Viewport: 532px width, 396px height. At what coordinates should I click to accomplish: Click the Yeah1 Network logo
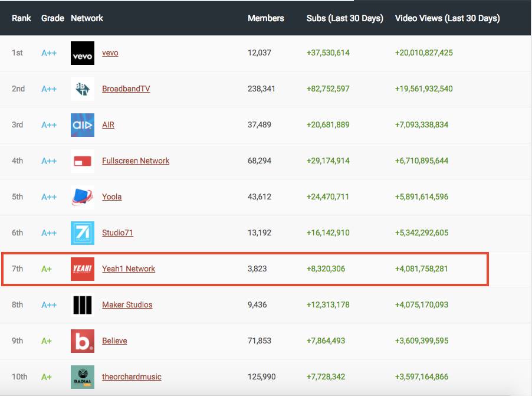tap(82, 269)
